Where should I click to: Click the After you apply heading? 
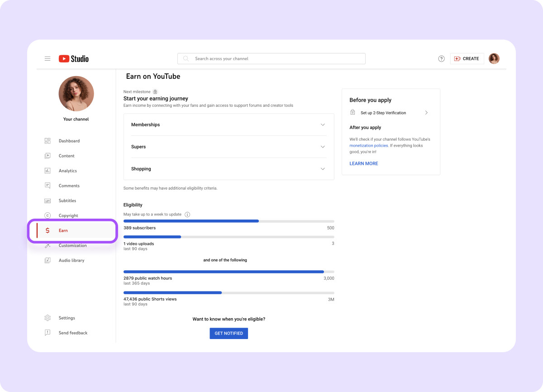[365, 128]
